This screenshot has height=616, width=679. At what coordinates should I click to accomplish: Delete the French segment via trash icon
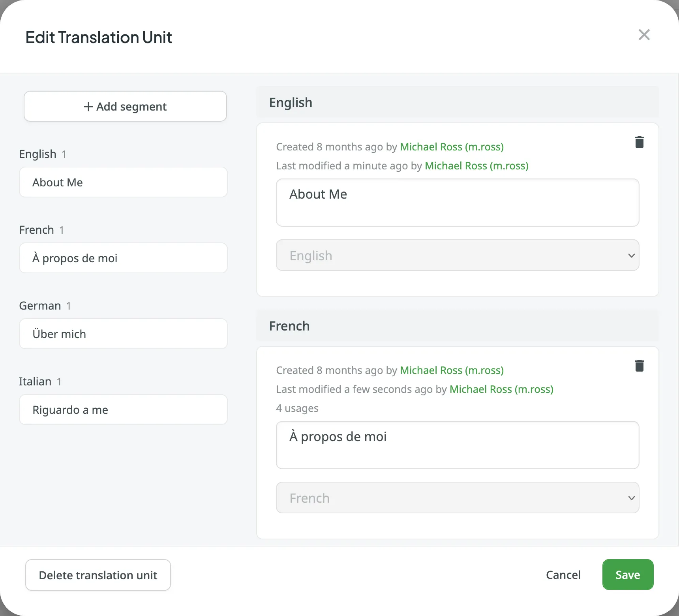click(x=640, y=366)
